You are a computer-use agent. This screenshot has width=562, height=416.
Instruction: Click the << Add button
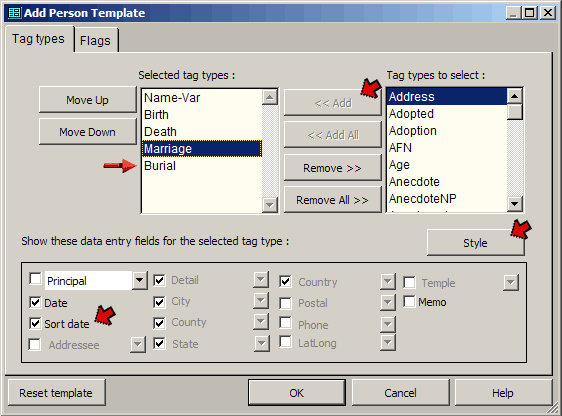click(x=333, y=103)
